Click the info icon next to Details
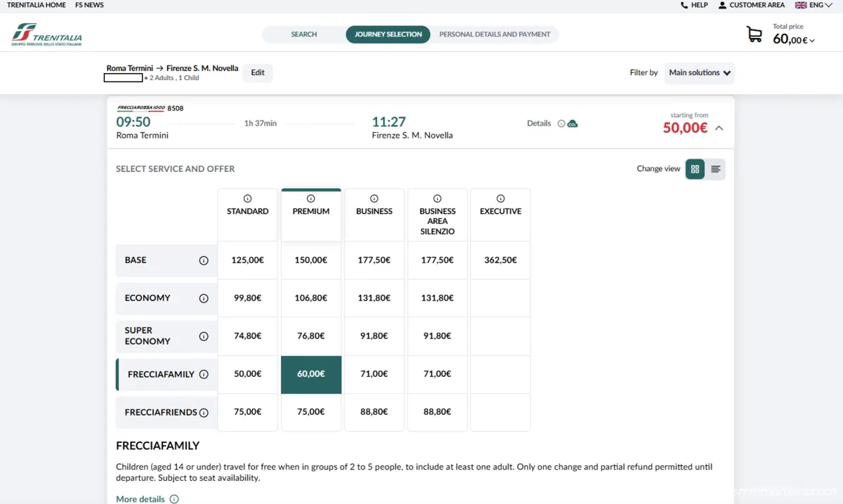 click(561, 124)
